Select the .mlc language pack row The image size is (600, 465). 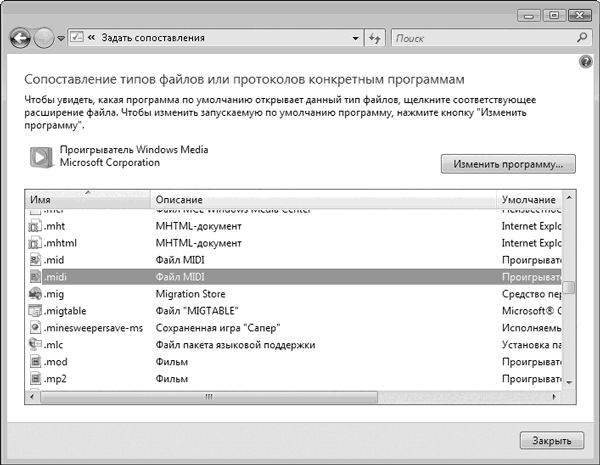click(200, 345)
